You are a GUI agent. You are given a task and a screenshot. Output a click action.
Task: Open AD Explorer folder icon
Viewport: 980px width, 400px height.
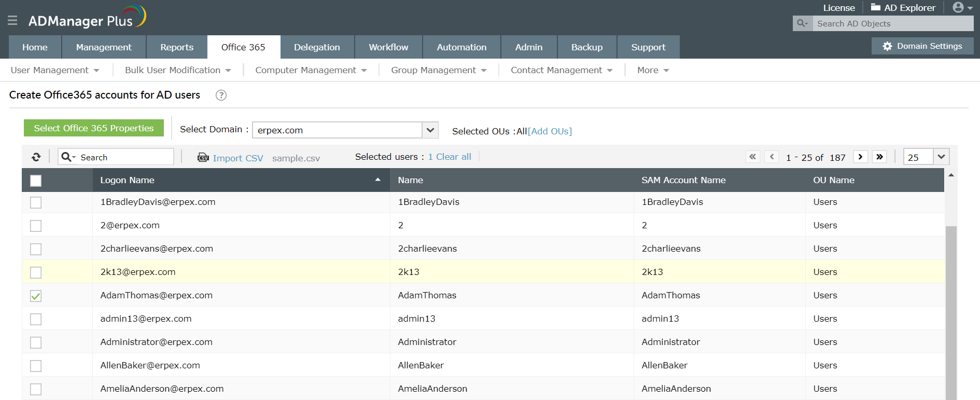876,7
